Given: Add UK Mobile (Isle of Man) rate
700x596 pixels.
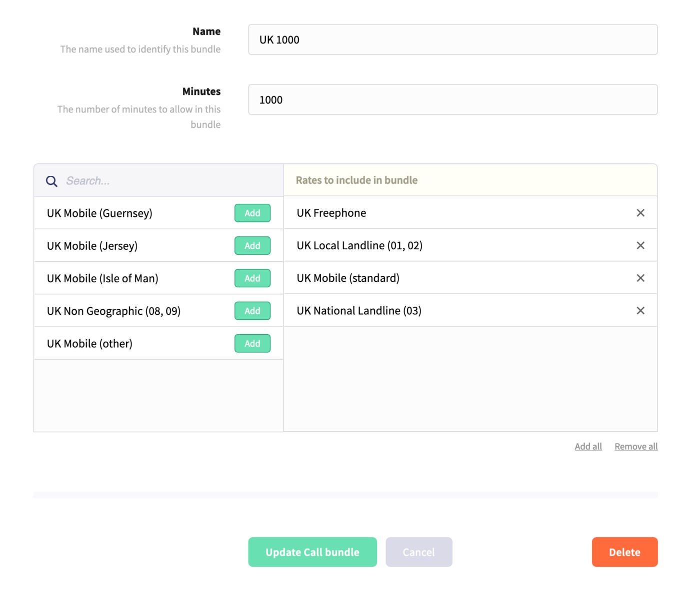Looking at the screenshot, I should (252, 278).
